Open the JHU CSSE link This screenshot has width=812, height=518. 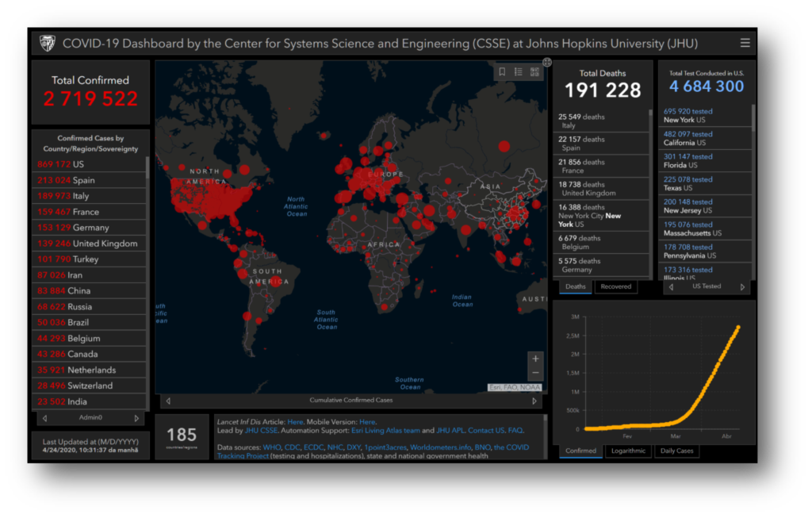tap(261, 431)
